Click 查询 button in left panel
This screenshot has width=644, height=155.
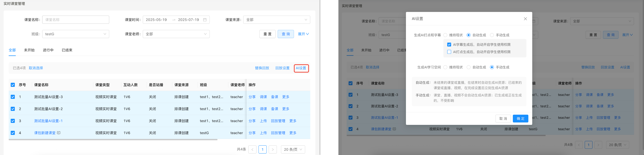[286, 34]
